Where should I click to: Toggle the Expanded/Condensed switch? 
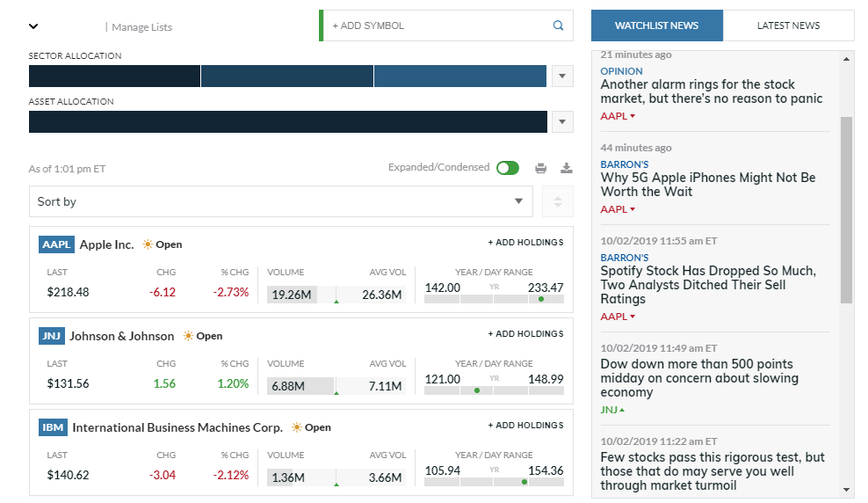click(x=507, y=168)
